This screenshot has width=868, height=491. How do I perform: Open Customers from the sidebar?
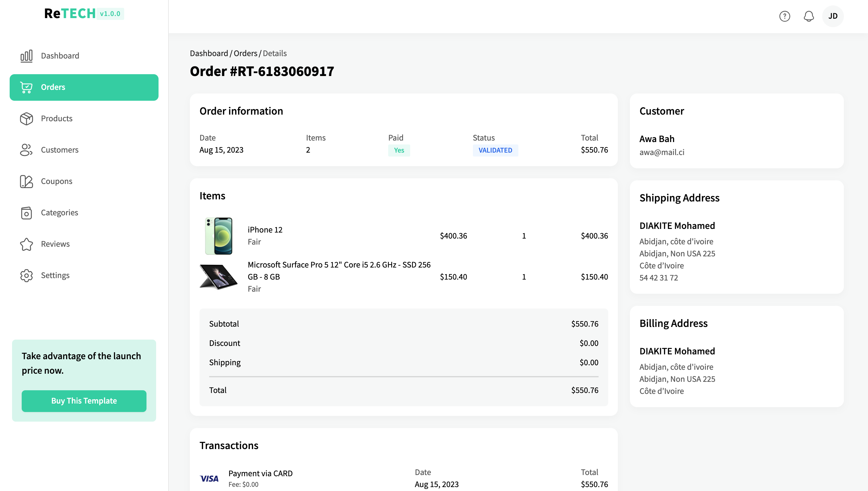coord(84,150)
